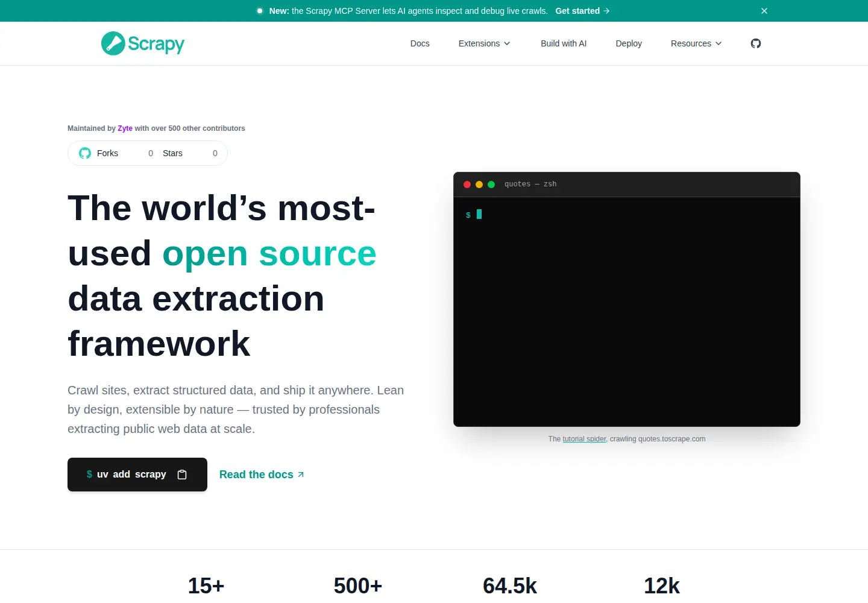View the Forks count
868x603 pixels.
pyautogui.click(x=151, y=153)
